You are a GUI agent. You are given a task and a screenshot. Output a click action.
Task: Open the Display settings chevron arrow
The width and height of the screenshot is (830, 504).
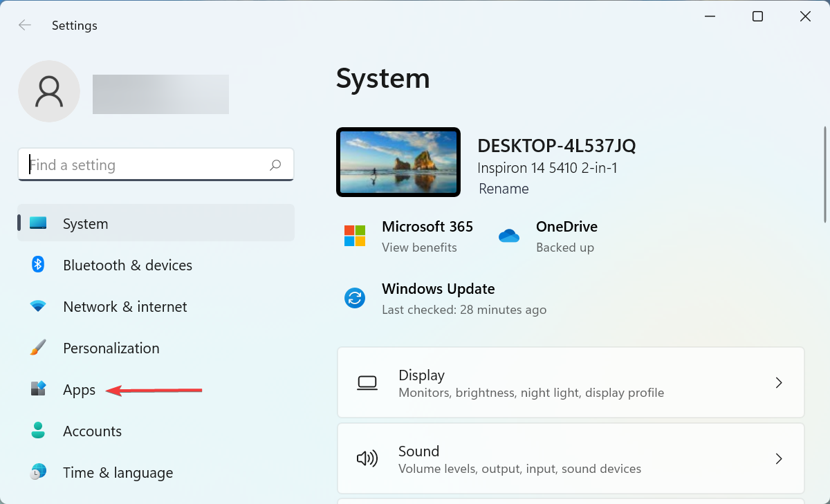[779, 382]
